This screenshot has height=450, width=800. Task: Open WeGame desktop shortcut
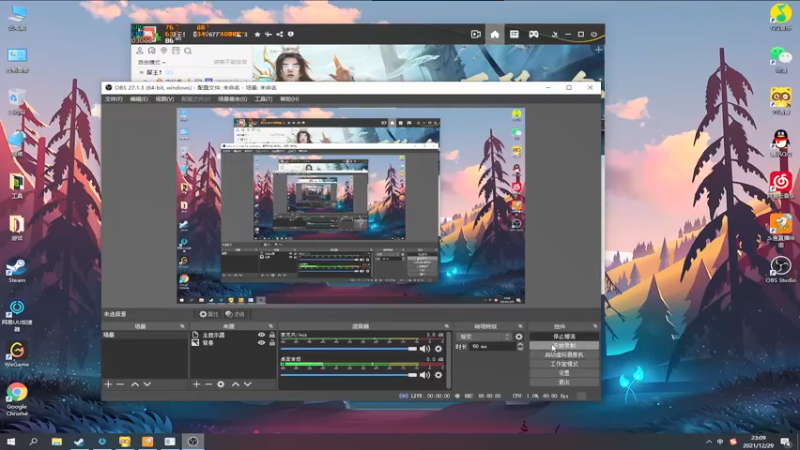(16, 355)
